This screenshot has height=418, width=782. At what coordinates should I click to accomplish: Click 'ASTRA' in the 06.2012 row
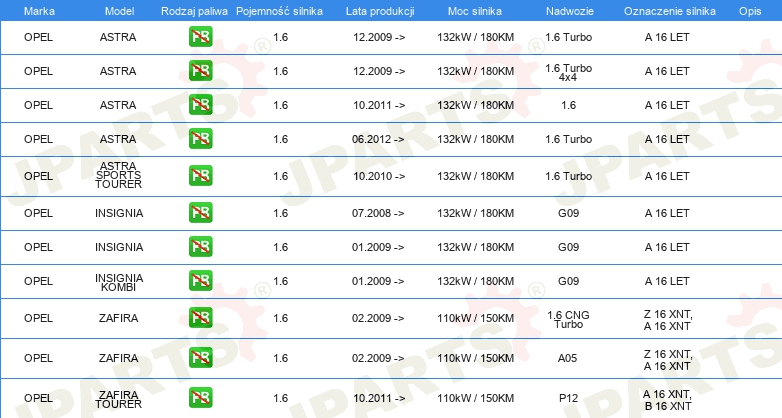(118, 139)
